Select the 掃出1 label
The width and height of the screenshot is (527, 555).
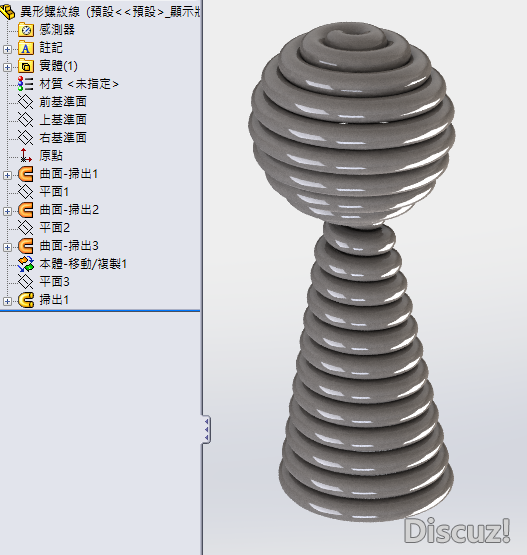pos(54,300)
